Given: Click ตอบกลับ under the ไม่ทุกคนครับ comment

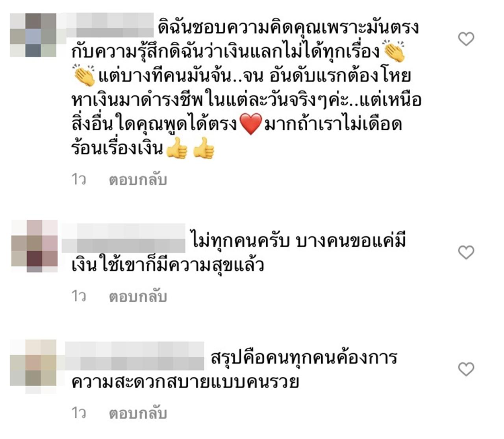Looking at the screenshot, I should tap(138, 296).
